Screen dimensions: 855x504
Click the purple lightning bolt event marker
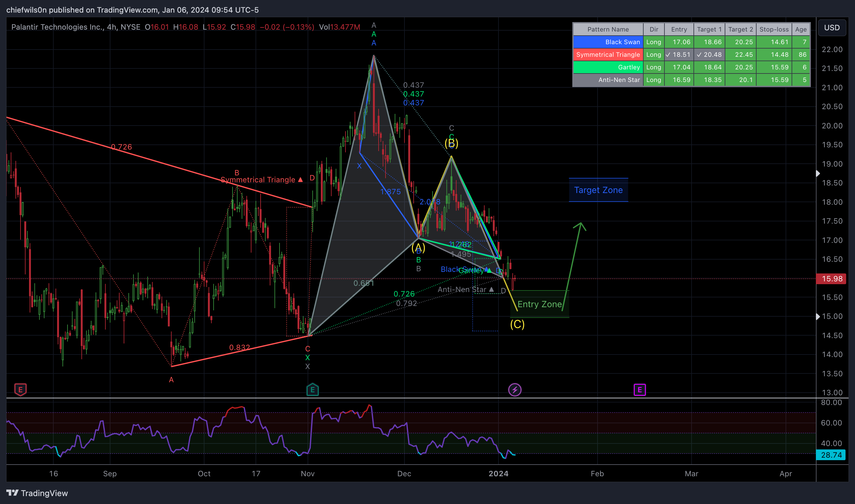(x=515, y=390)
